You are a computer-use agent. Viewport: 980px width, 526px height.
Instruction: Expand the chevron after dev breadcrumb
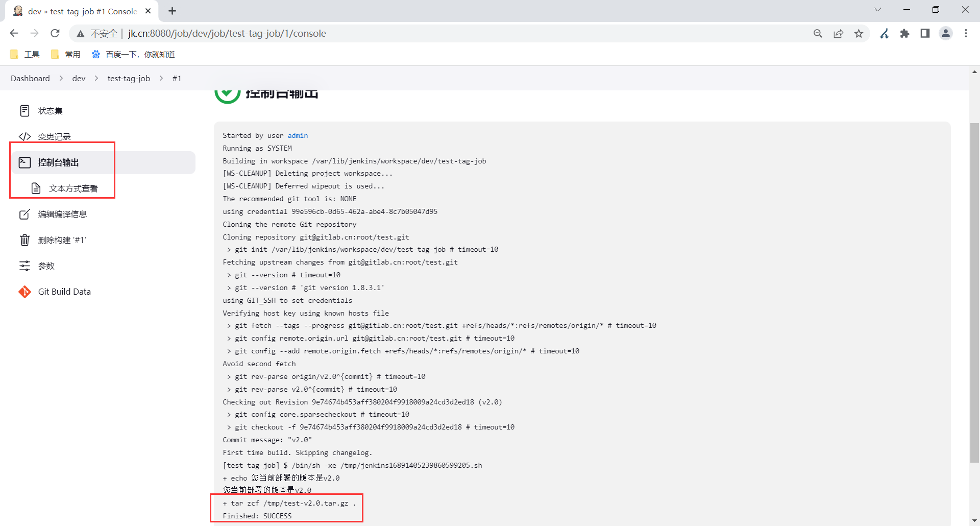tap(96, 78)
